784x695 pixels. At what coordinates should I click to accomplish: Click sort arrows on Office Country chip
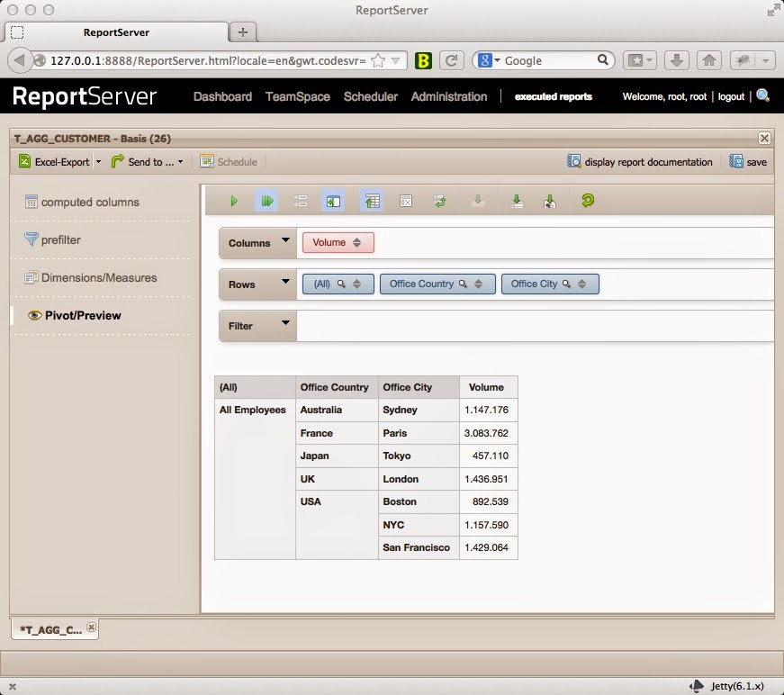[478, 284]
